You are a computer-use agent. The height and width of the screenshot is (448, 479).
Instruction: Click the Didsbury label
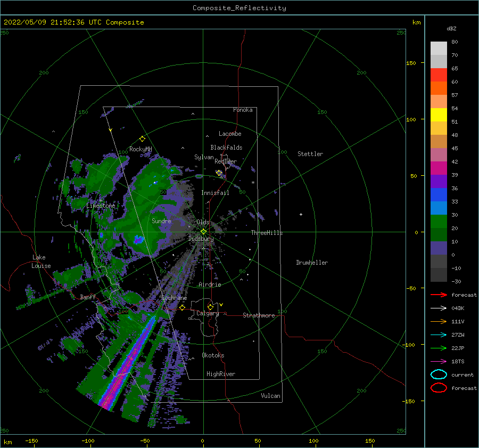[x=201, y=239]
